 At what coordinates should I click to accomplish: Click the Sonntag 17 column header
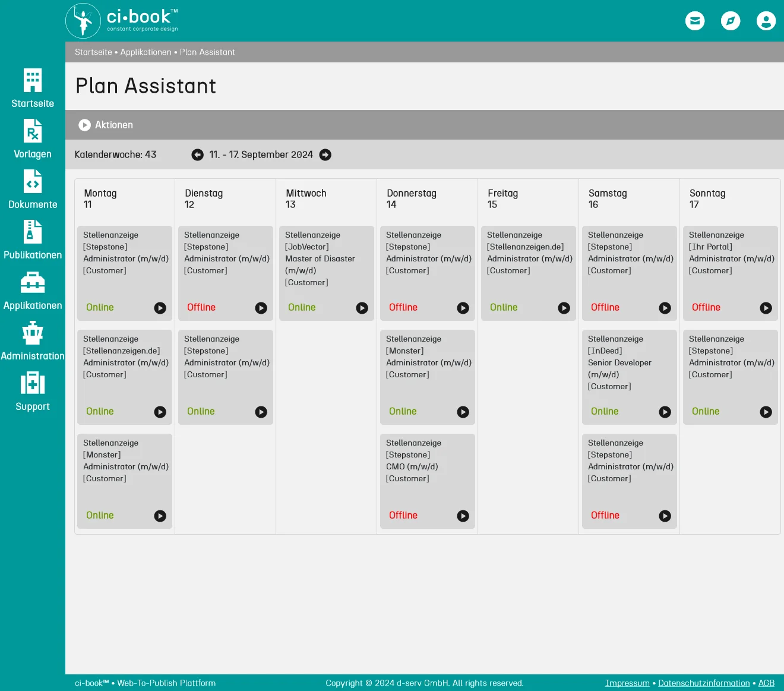pyautogui.click(x=707, y=199)
